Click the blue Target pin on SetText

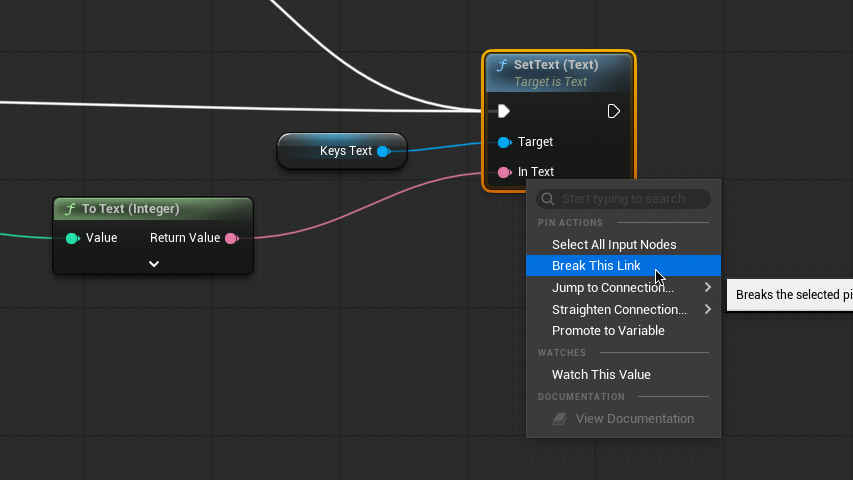pyautogui.click(x=504, y=142)
